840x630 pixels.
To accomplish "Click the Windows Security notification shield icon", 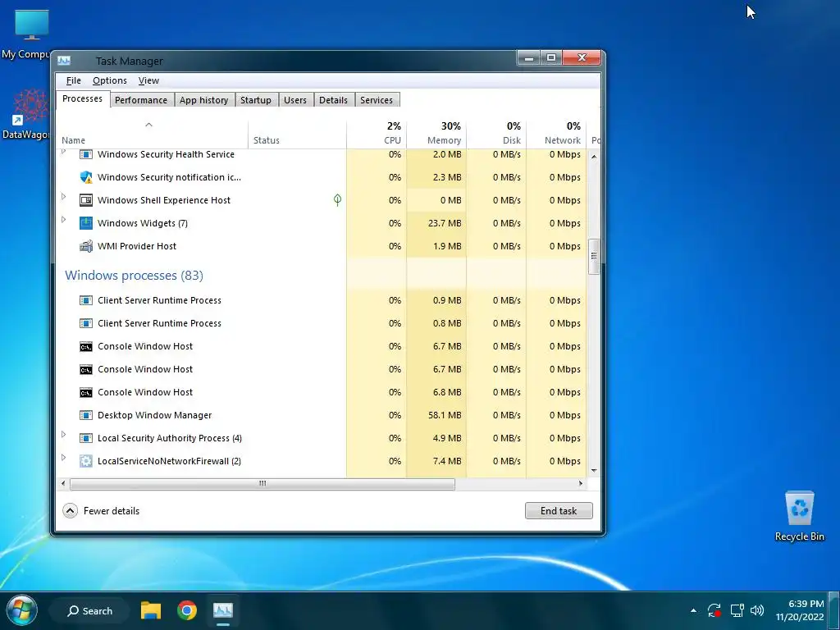I will 85,177.
